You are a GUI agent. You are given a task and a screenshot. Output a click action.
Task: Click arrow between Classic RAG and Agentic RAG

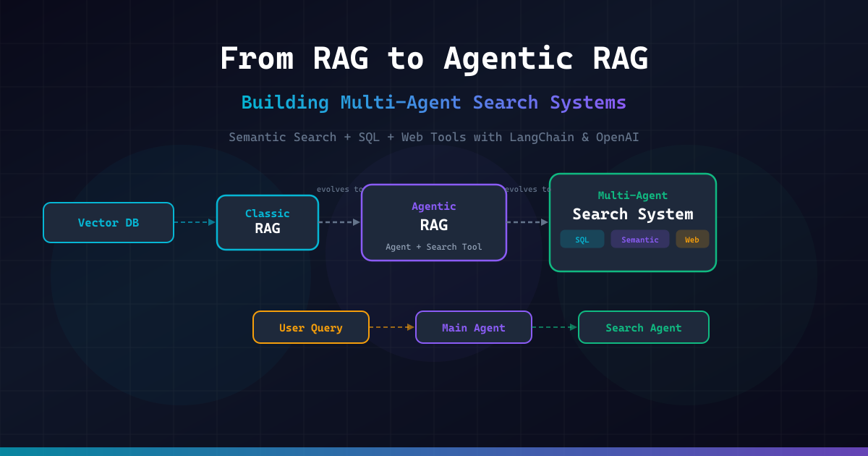pyautogui.click(x=339, y=222)
